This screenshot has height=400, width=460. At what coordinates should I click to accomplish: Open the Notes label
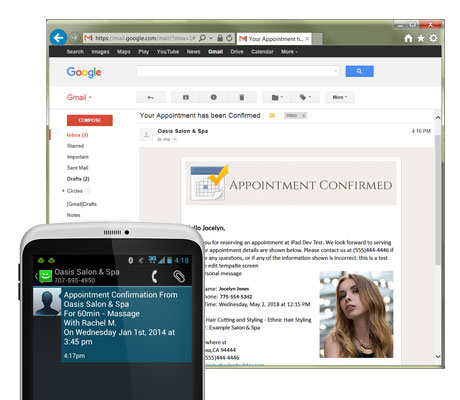(73, 215)
